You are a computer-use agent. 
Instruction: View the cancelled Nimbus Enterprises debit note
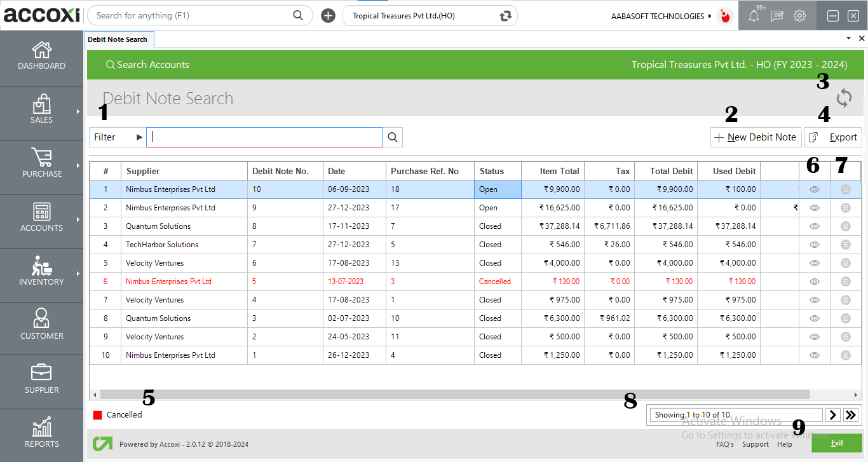click(813, 281)
